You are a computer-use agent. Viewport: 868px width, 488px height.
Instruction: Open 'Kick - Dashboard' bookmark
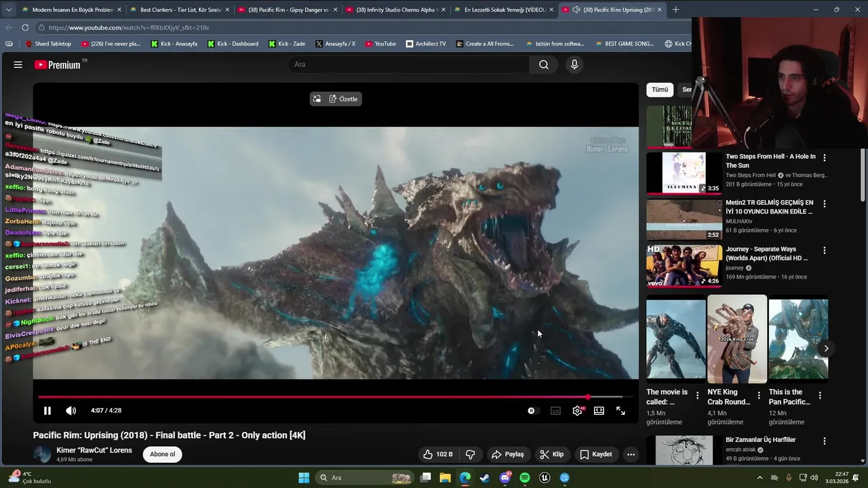click(x=233, y=43)
